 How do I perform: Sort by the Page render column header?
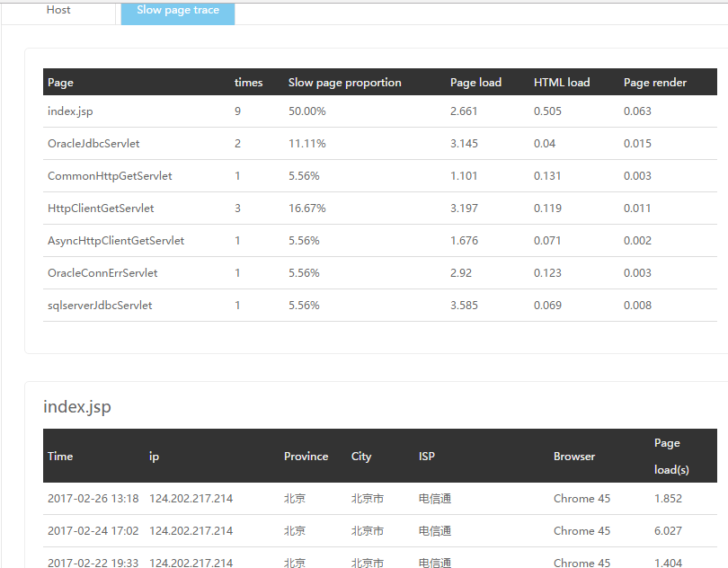pyautogui.click(x=654, y=83)
